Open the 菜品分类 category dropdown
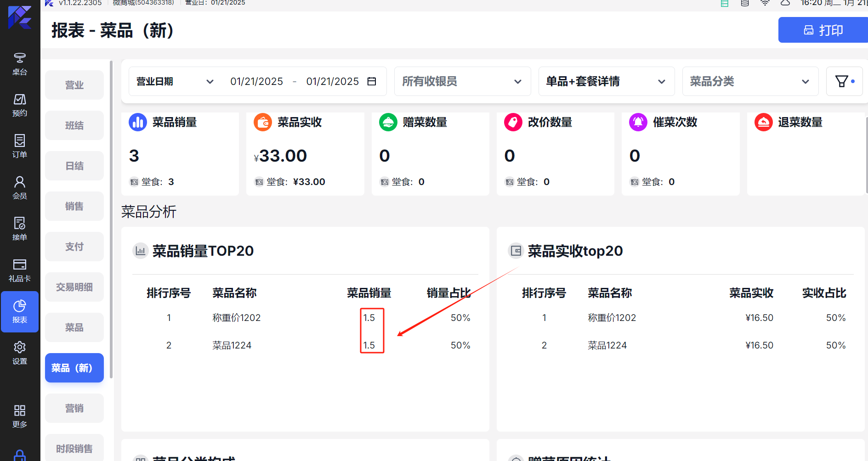868x461 pixels. [750, 81]
